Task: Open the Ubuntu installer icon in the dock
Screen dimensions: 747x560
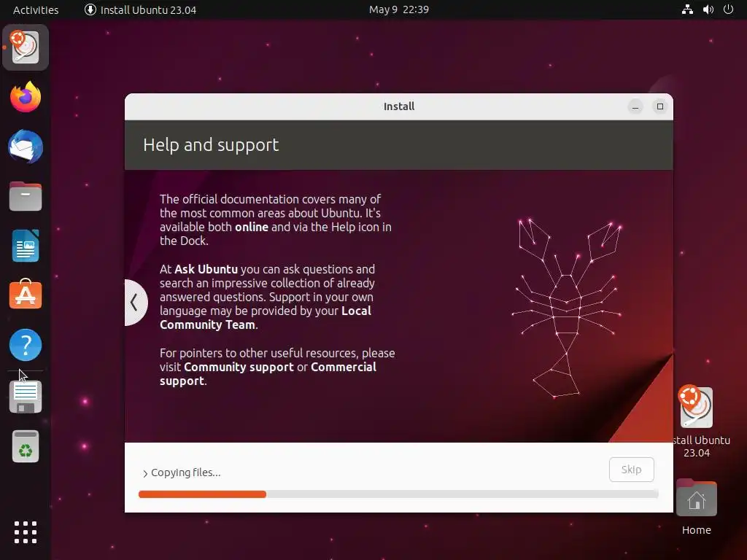Action: [26, 47]
